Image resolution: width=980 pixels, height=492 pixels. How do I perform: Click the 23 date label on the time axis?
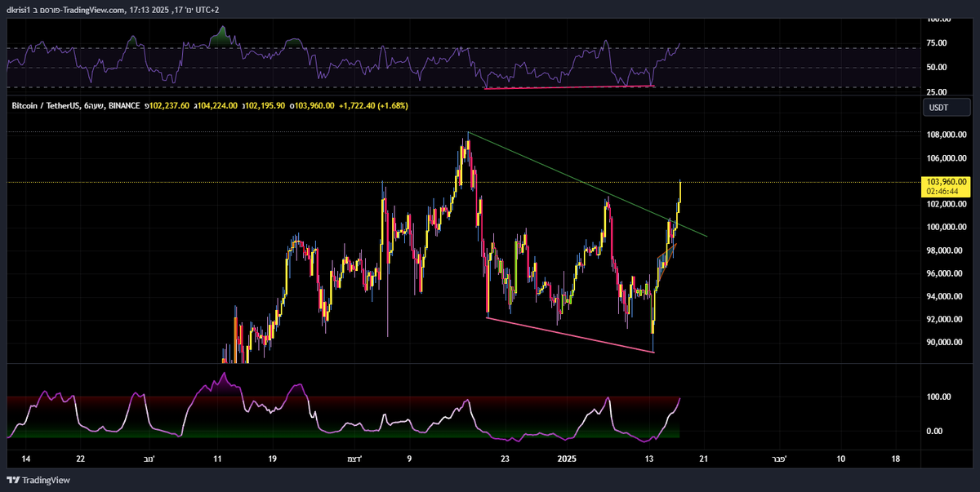(506, 459)
